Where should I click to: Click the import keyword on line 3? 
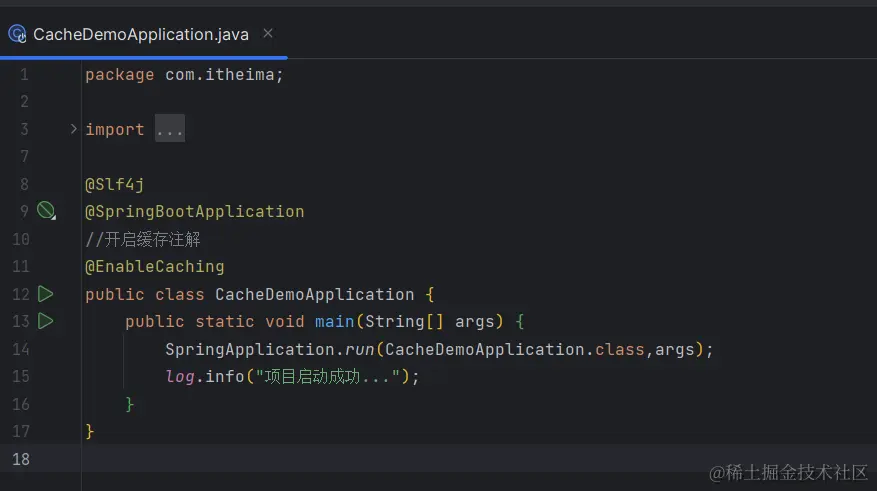tap(115, 130)
